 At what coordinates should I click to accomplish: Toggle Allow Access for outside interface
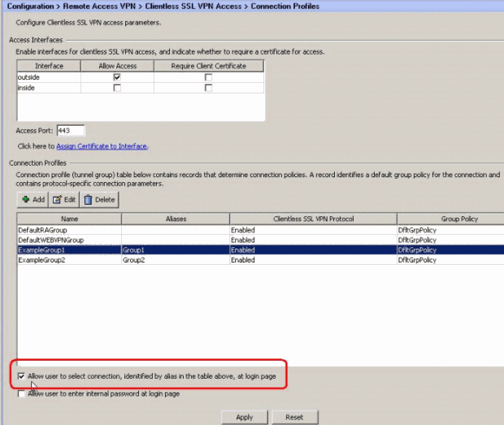117,77
